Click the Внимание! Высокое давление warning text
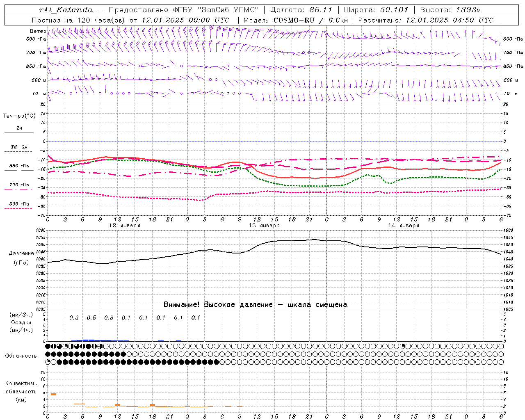 coord(255,305)
